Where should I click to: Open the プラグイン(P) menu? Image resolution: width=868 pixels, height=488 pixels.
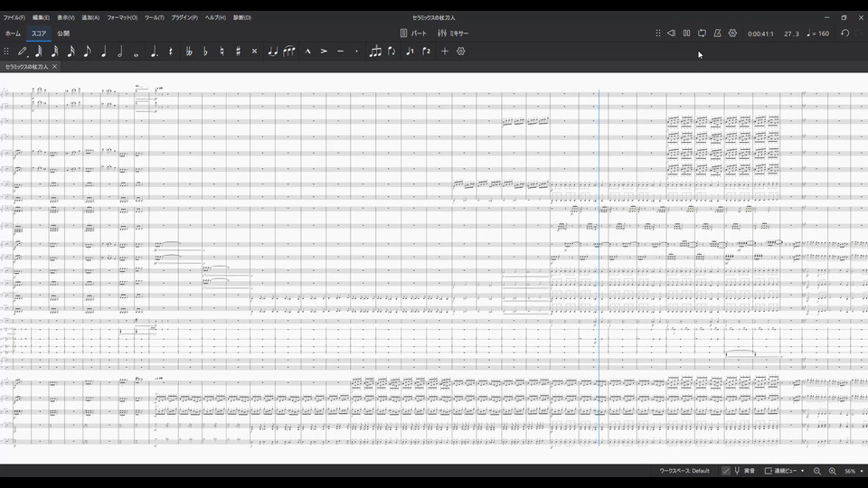(184, 18)
